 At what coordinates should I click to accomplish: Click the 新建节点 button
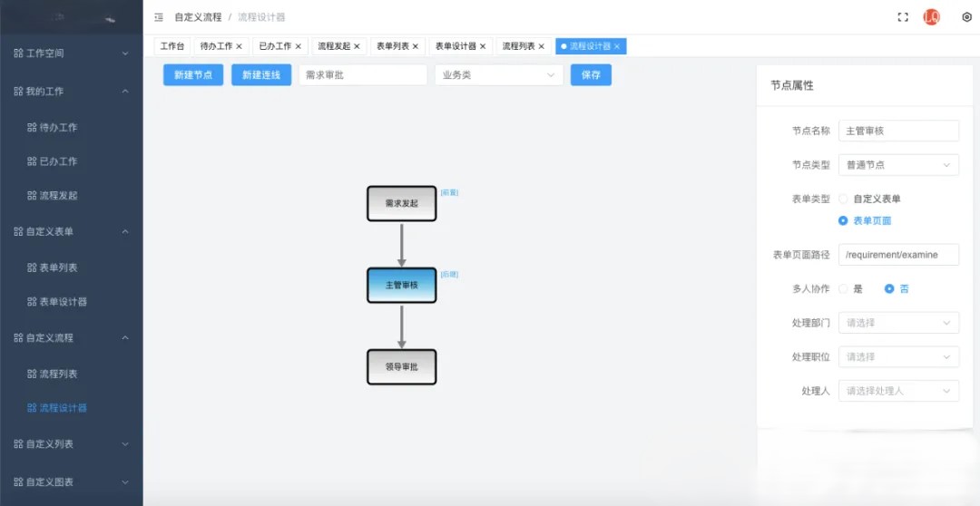pyautogui.click(x=193, y=75)
